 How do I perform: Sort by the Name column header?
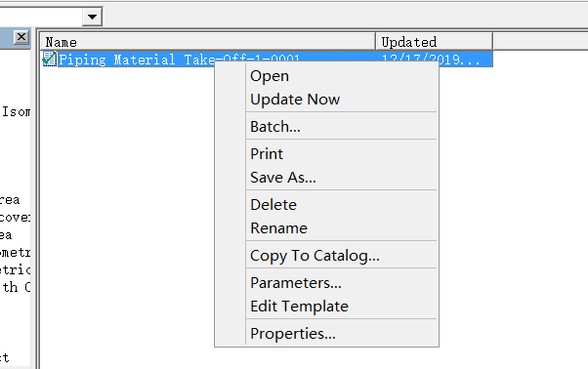point(208,42)
